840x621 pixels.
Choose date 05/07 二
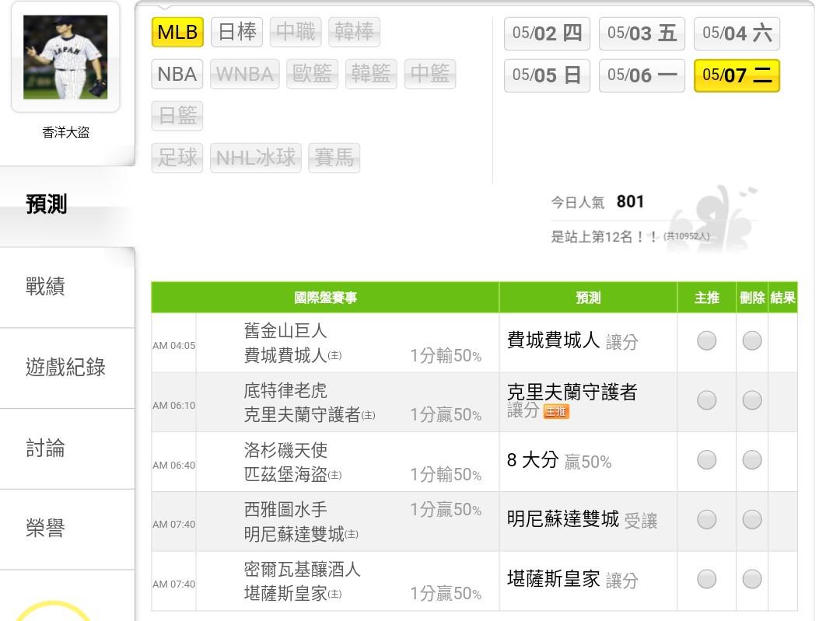click(x=737, y=75)
